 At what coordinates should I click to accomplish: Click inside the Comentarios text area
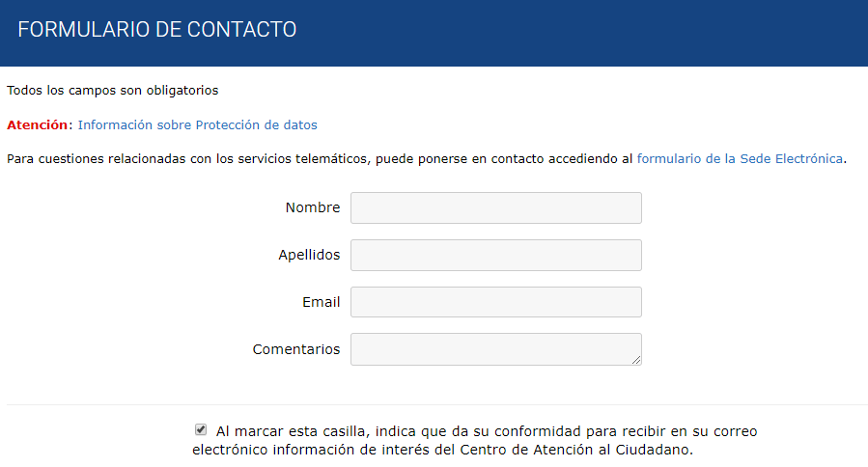click(495, 348)
